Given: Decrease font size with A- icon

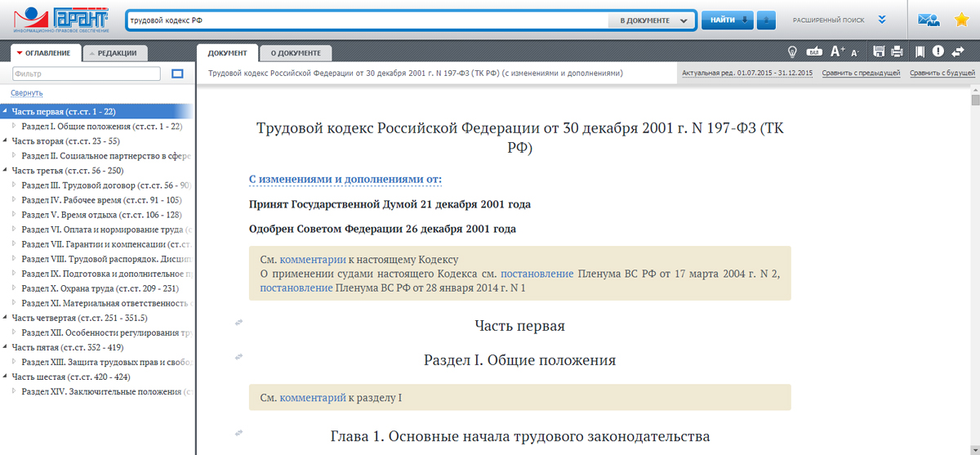Looking at the screenshot, I should click(x=855, y=52).
